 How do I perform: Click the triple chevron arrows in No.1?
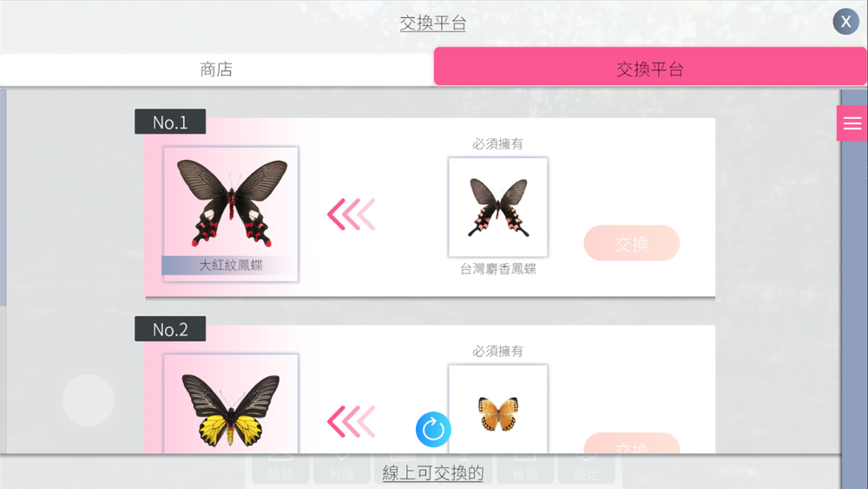click(352, 214)
